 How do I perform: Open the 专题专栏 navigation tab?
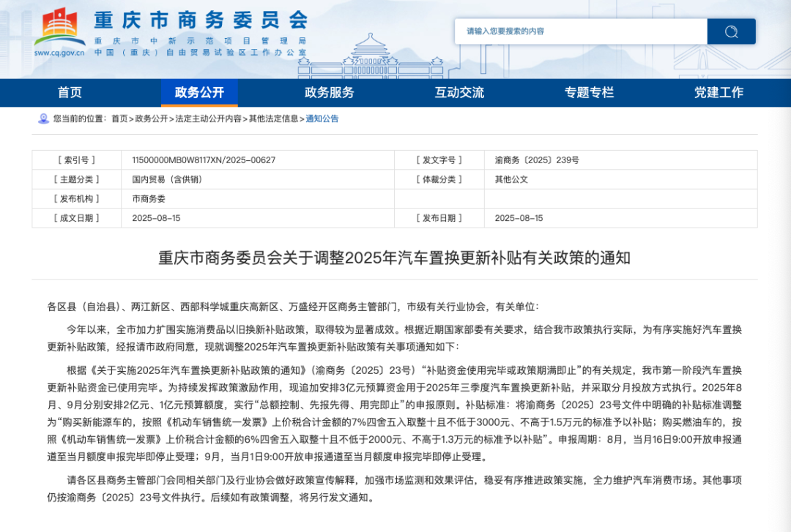(589, 92)
